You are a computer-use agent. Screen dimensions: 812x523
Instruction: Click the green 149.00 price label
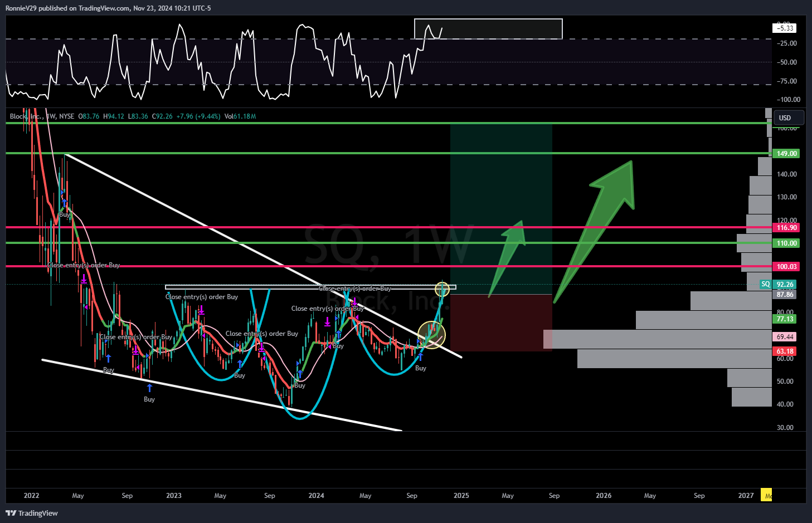[787, 153]
